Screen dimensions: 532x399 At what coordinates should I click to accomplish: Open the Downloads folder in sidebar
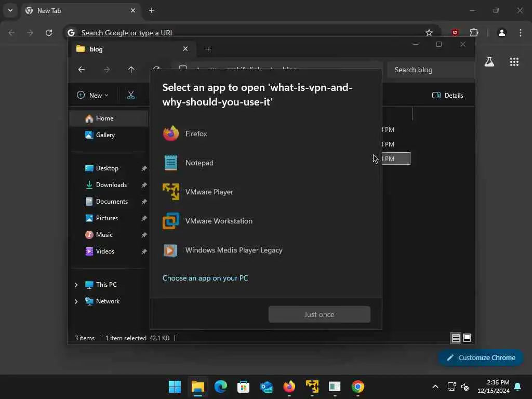click(x=111, y=185)
